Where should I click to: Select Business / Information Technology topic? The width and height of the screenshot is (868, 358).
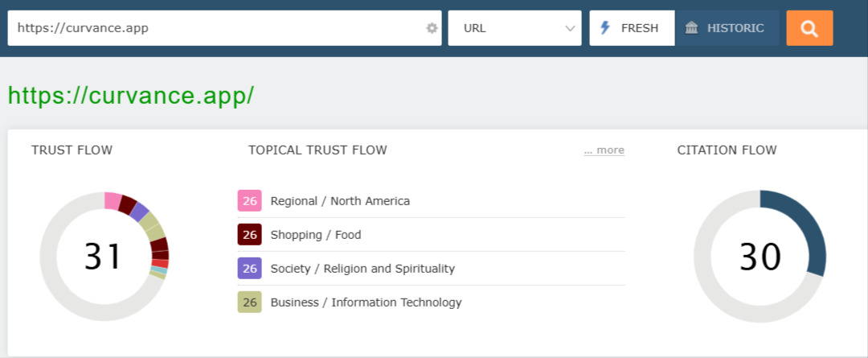[x=366, y=302]
